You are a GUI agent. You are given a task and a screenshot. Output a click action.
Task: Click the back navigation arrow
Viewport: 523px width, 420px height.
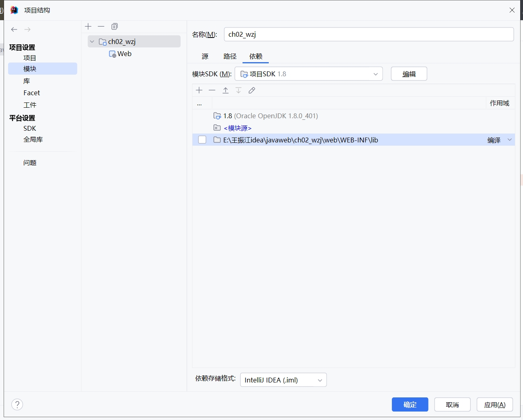click(14, 29)
